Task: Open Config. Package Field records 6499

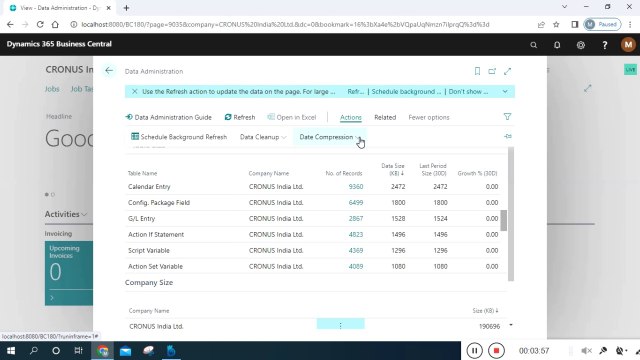Action: (356, 202)
